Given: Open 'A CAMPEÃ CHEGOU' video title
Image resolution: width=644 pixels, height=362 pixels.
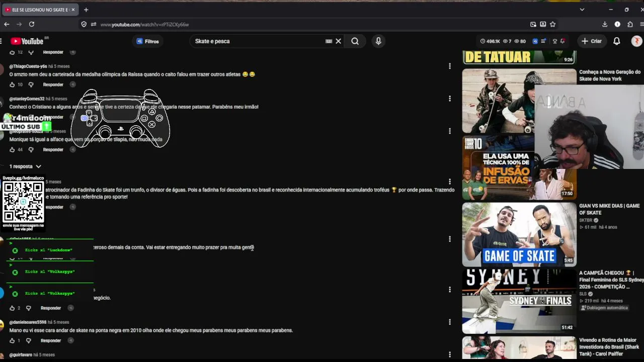Looking at the screenshot, I should point(611,280).
